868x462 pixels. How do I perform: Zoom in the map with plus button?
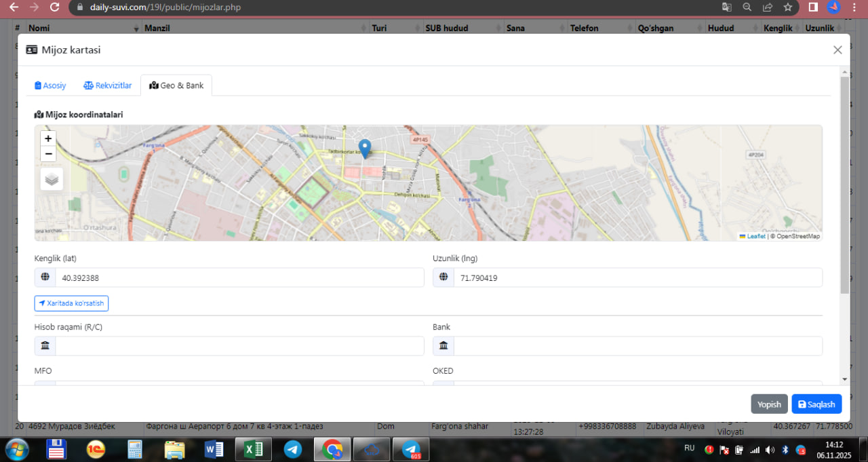point(48,138)
